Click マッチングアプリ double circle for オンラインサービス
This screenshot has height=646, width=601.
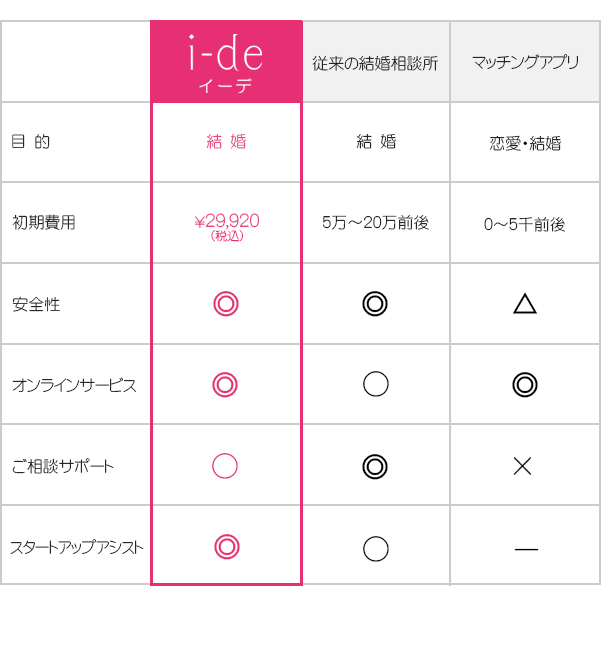click(x=525, y=385)
